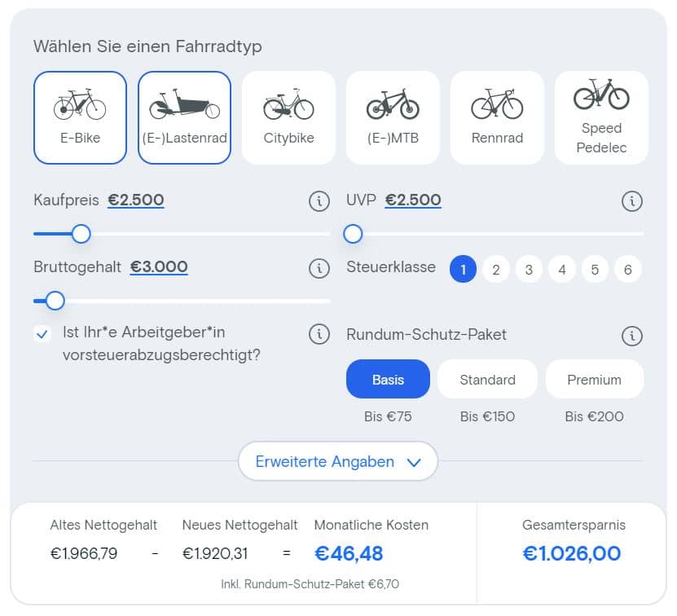
Task: Click the Kaufpreis slider handle
Action: [81, 234]
